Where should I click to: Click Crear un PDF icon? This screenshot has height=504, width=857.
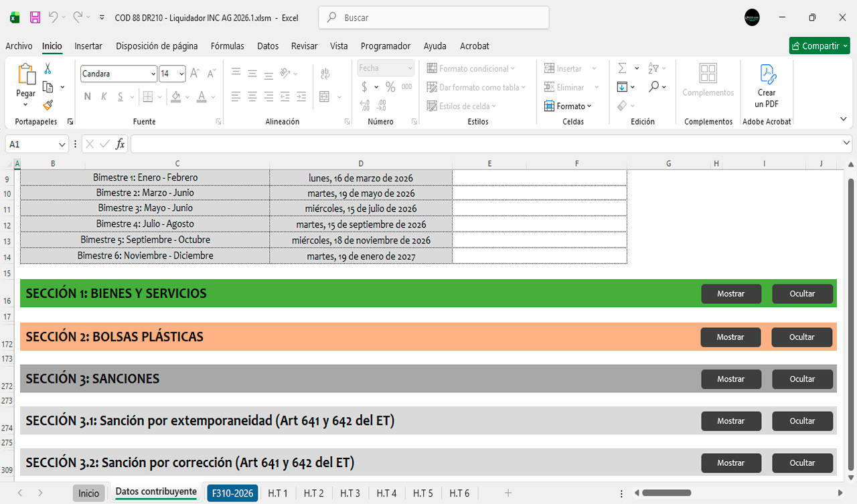coord(767,86)
